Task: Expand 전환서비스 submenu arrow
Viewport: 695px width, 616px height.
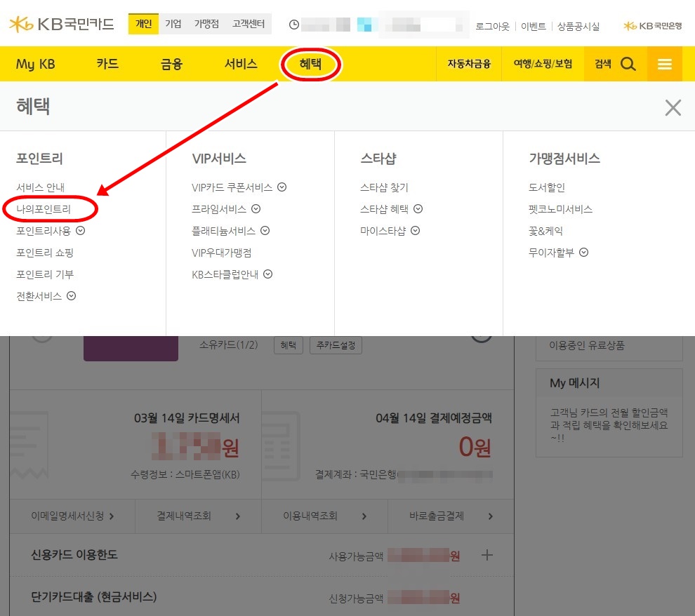Action: [x=72, y=295]
